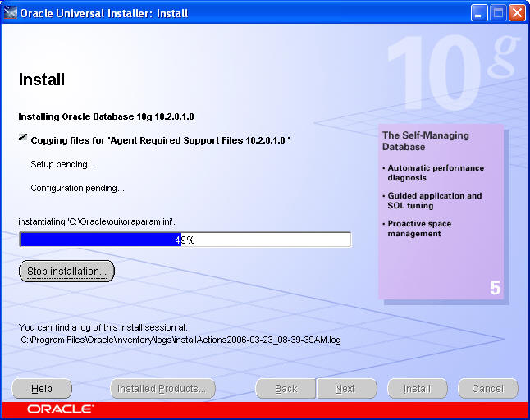Screen dimensions: 530x420
Task: Click the 'Setup pending...' status line
Action: point(62,164)
